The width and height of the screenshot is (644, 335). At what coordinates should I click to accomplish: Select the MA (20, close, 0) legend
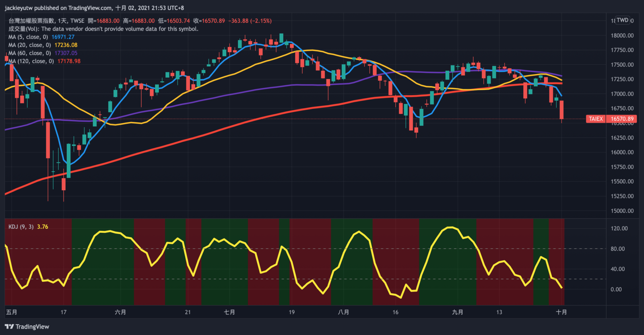[x=29, y=45]
